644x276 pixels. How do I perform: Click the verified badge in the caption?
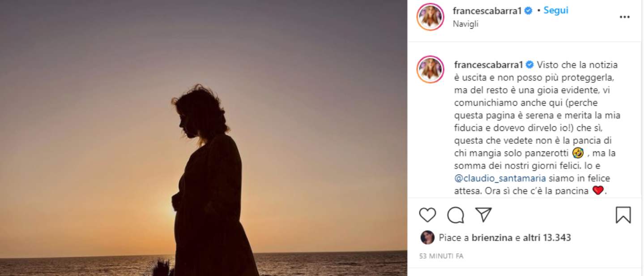pos(529,65)
